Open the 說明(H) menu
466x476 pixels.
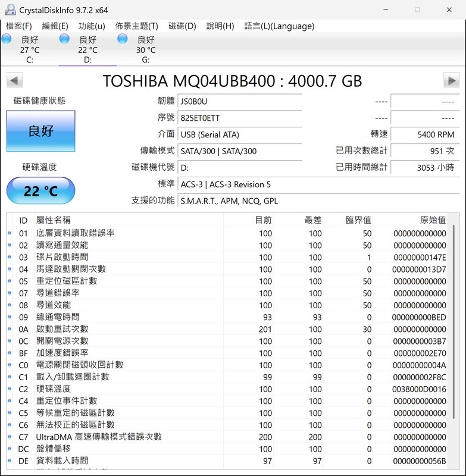click(x=220, y=26)
